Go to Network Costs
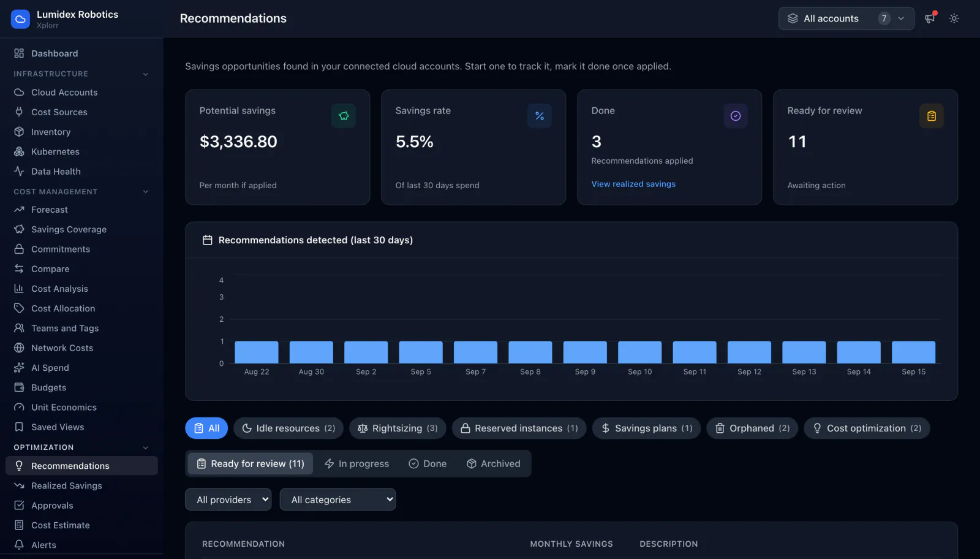 point(81,348)
